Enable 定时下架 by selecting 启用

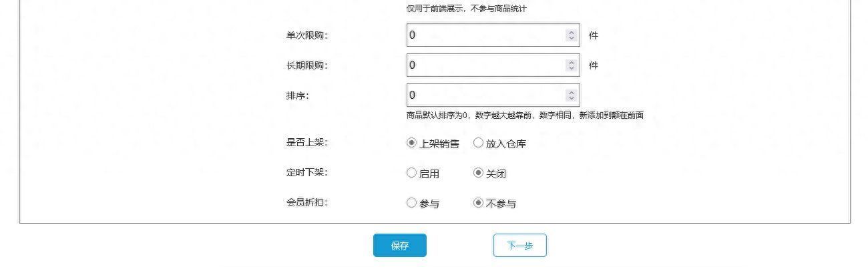click(411, 173)
